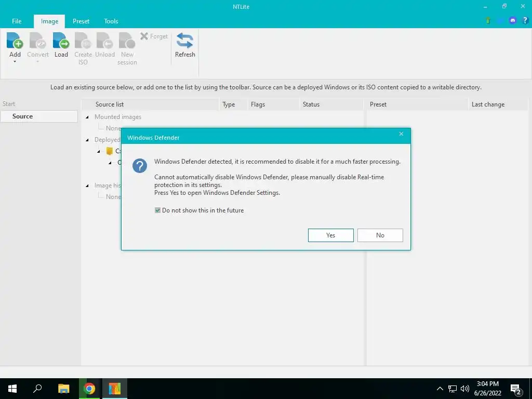Switch to the Preset tab

point(81,21)
